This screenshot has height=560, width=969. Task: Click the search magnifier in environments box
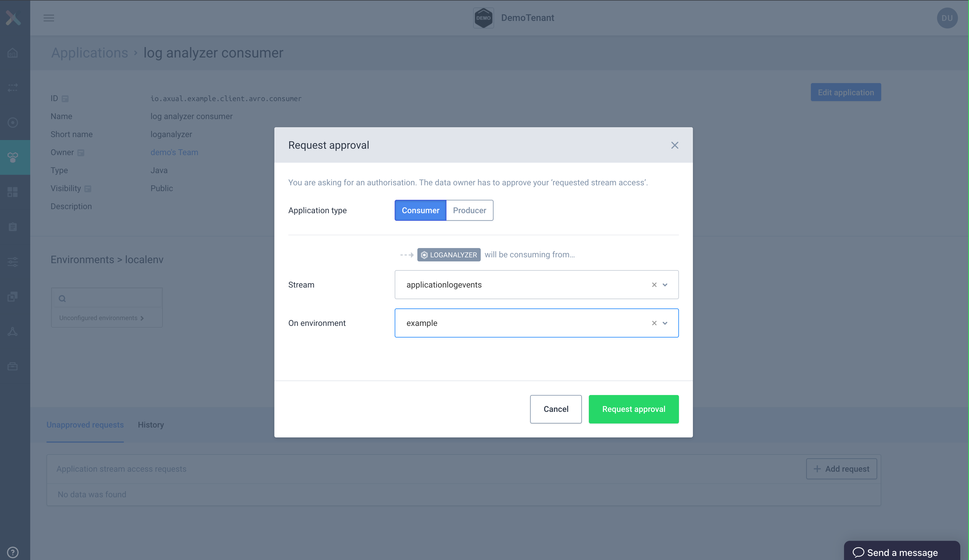pyautogui.click(x=62, y=299)
